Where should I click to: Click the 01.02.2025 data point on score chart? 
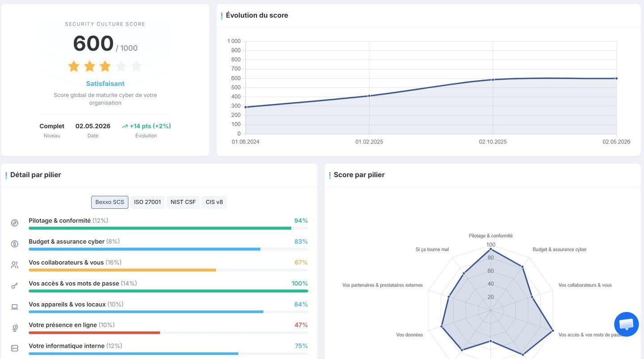pos(369,96)
